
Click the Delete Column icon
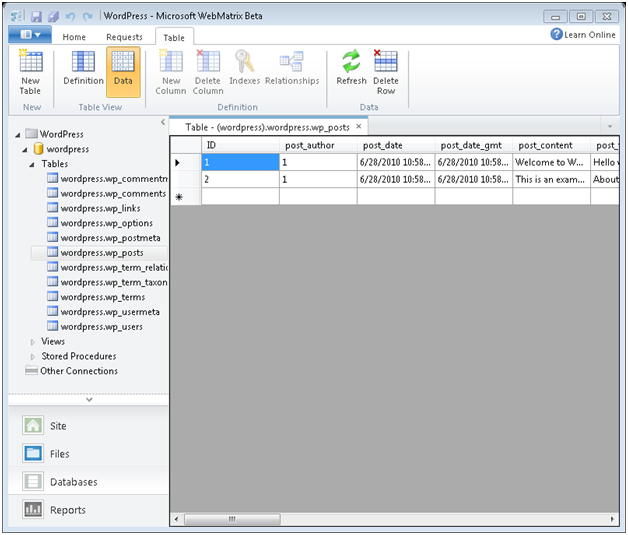(x=208, y=61)
